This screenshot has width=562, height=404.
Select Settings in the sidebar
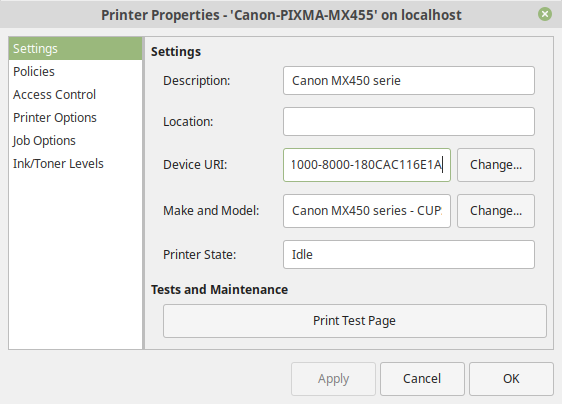click(x=76, y=48)
